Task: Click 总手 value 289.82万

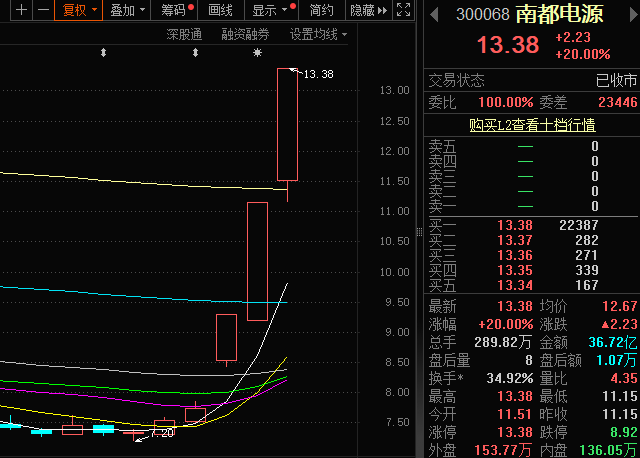Action: pyautogui.click(x=502, y=342)
